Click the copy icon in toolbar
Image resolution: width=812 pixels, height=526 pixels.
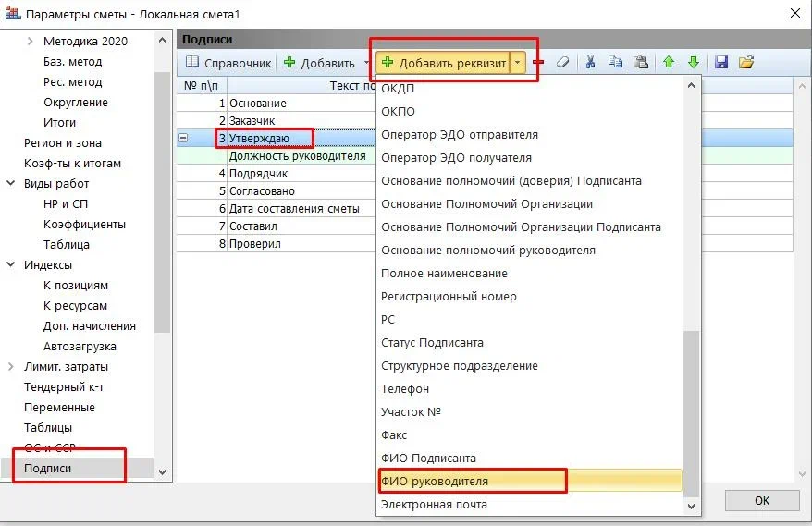tap(615, 63)
